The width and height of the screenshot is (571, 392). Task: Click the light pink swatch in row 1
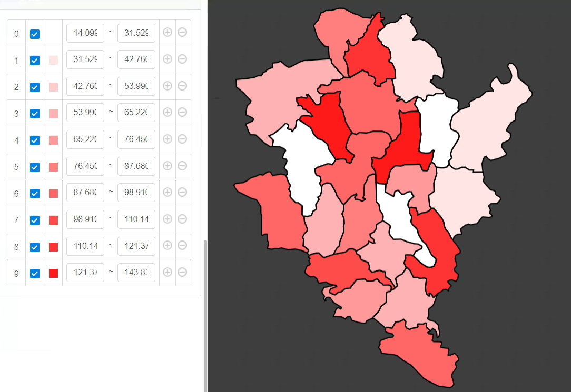tap(53, 60)
